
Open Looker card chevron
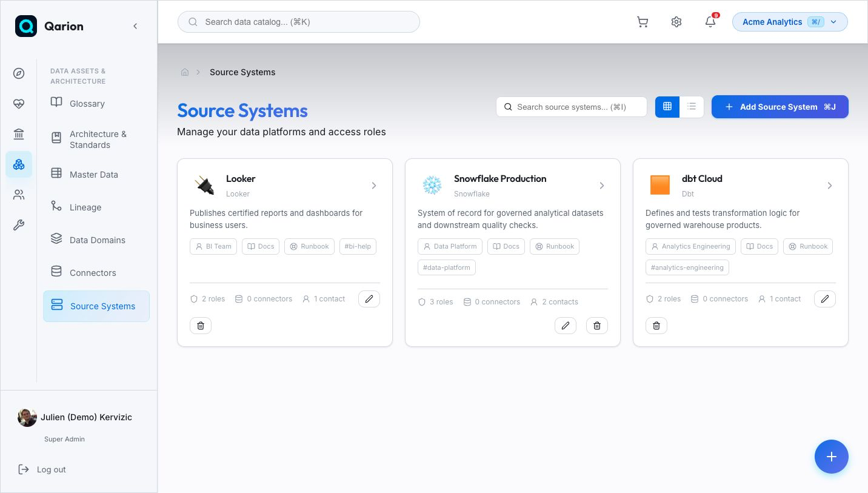[x=374, y=186]
